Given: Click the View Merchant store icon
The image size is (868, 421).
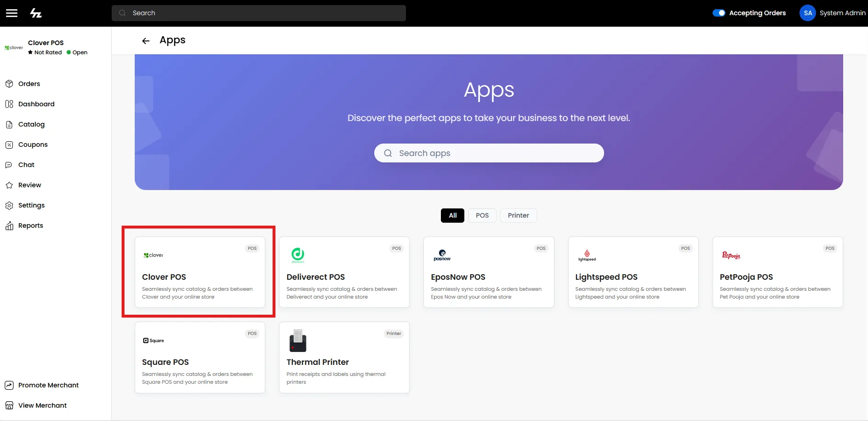Looking at the screenshot, I should 9,405.
